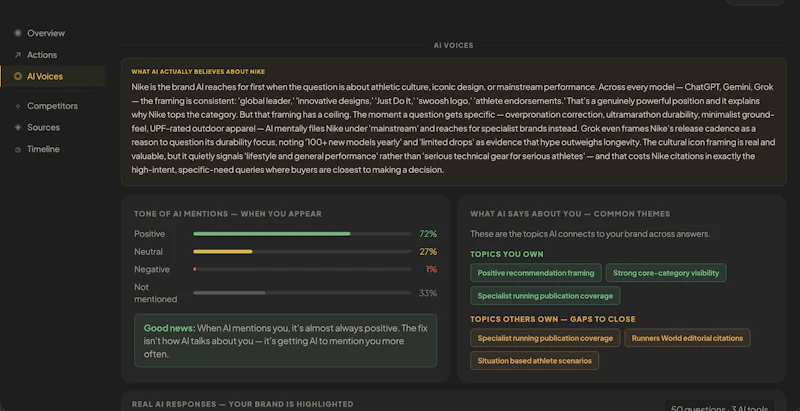The height and width of the screenshot is (411, 800).
Task: Click the Good news message box
Action: pyautogui.click(x=285, y=341)
